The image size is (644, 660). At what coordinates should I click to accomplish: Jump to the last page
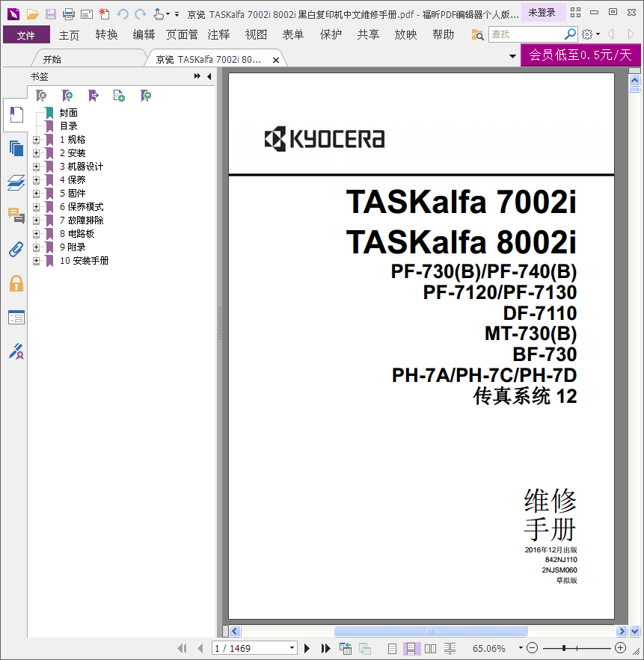click(325, 648)
